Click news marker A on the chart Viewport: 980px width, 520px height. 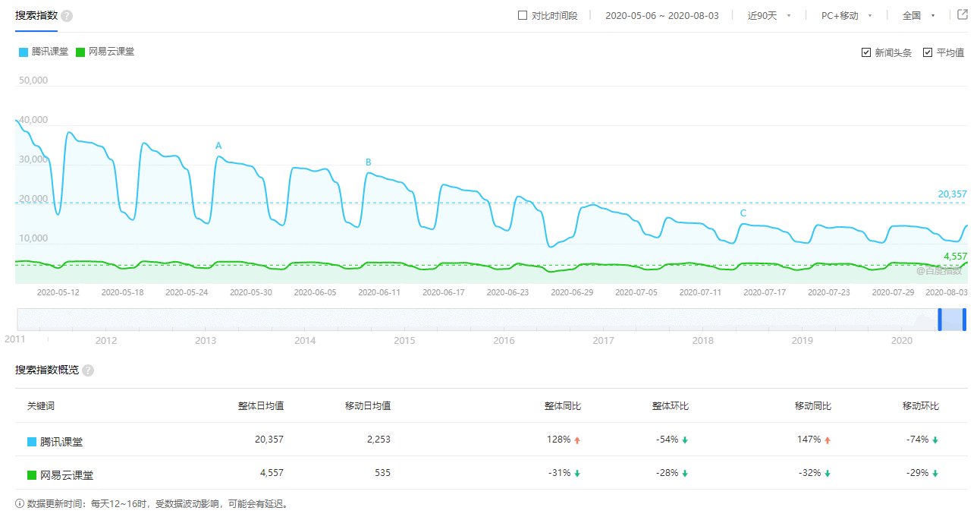pyautogui.click(x=218, y=145)
